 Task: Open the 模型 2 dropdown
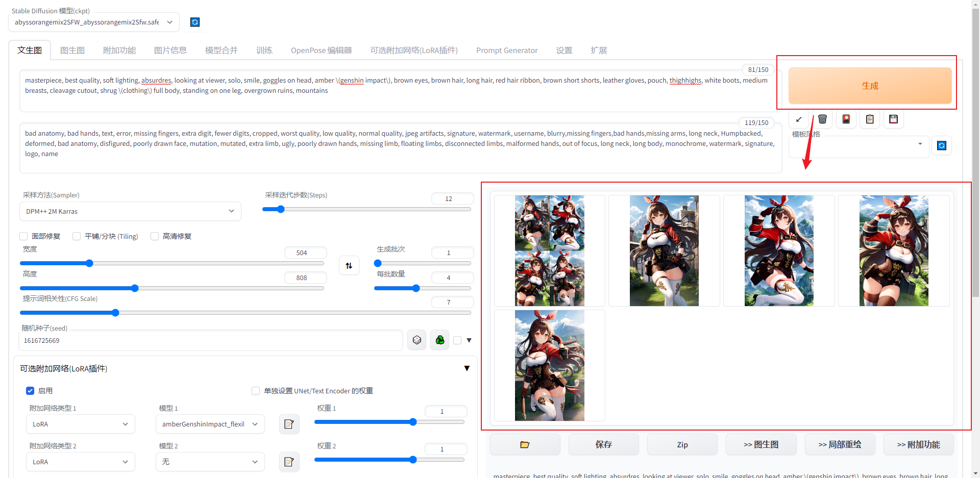(x=210, y=462)
